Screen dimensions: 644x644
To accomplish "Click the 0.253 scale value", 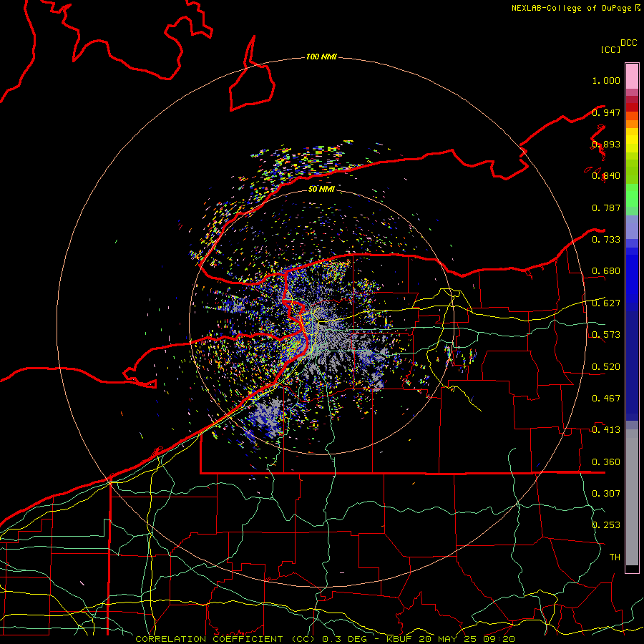I will [x=606, y=525].
